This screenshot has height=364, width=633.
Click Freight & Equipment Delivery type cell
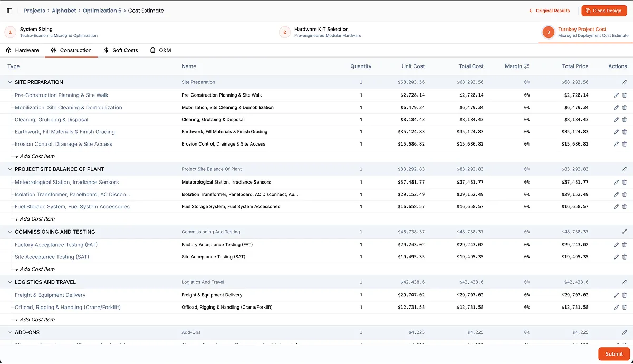(50, 295)
